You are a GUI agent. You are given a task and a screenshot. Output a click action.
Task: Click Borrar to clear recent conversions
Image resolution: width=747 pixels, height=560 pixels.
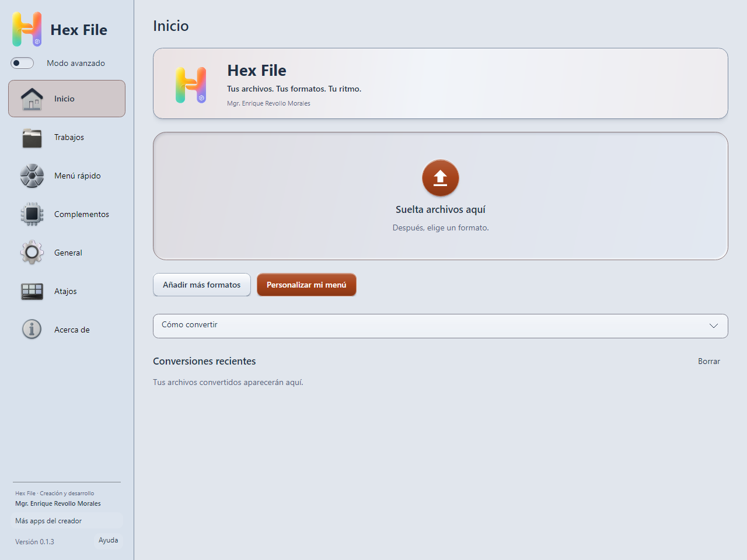(709, 362)
